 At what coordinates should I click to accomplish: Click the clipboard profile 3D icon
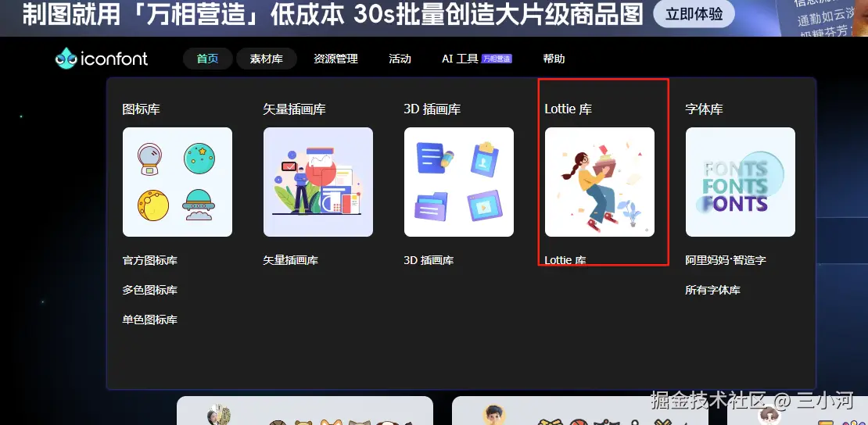click(x=485, y=159)
